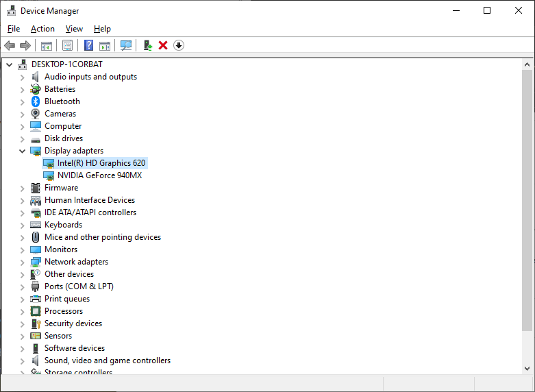
Task: Click the Keyboards category icon
Action: coord(36,225)
